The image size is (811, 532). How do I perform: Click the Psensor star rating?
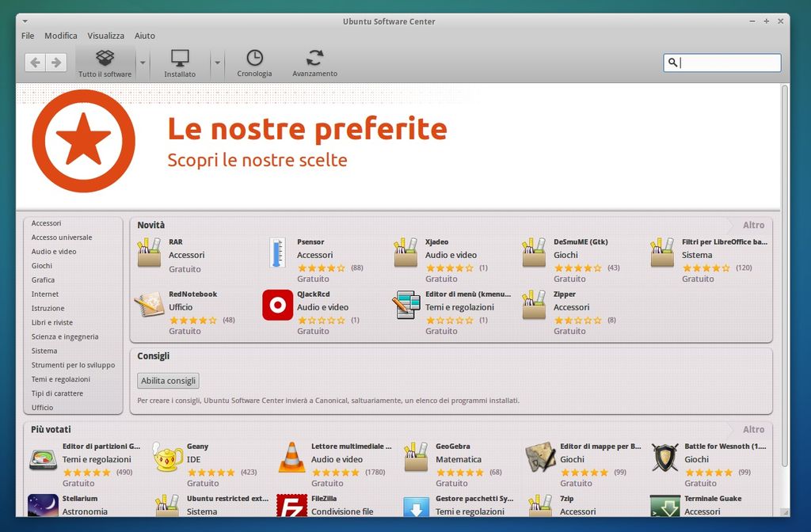pyautogui.click(x=322, y=268)
